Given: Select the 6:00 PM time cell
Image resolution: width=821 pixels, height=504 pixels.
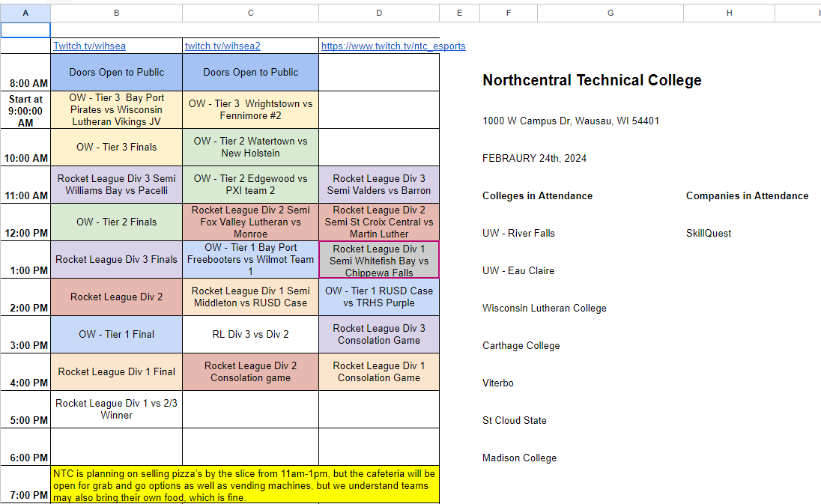Looking at the screenshot, I should [25, 447].
